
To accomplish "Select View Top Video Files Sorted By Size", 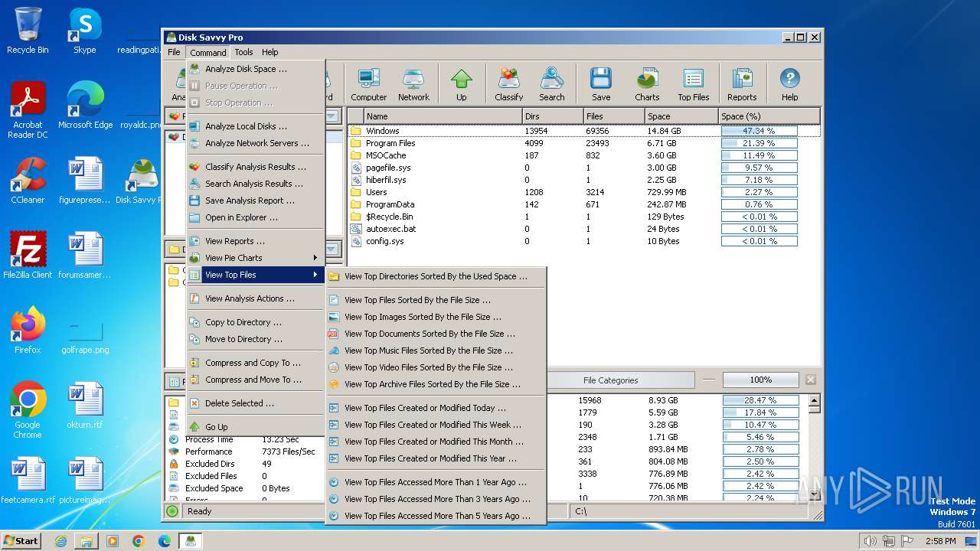I will [436, 367].
